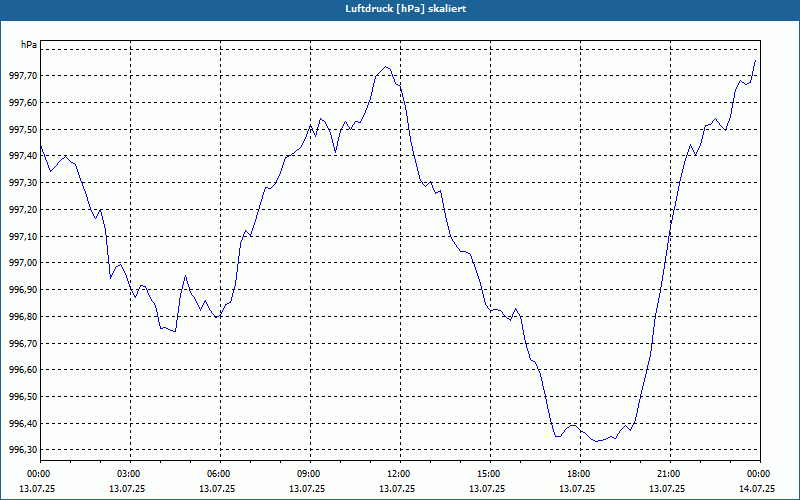Image resolution: width=800 pixels, height=500 pixels.
Task: Select the 996,60 y-axis value
Action: (23, 370)
